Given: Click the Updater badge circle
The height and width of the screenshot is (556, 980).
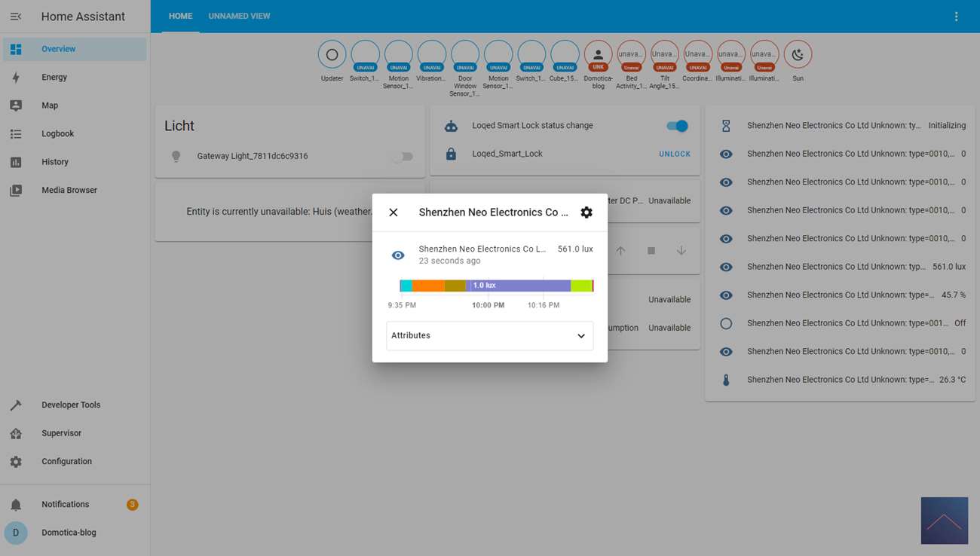Looking at the screenshot, I should coord(332,55).
